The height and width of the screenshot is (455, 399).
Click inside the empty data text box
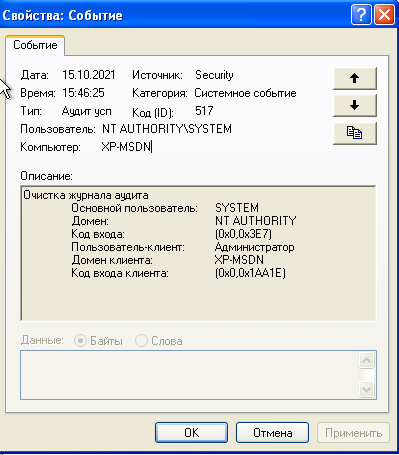(x=190, y=375)
